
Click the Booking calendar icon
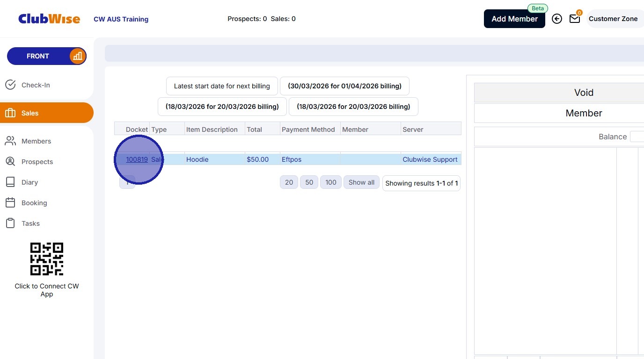tap(10, 203)
